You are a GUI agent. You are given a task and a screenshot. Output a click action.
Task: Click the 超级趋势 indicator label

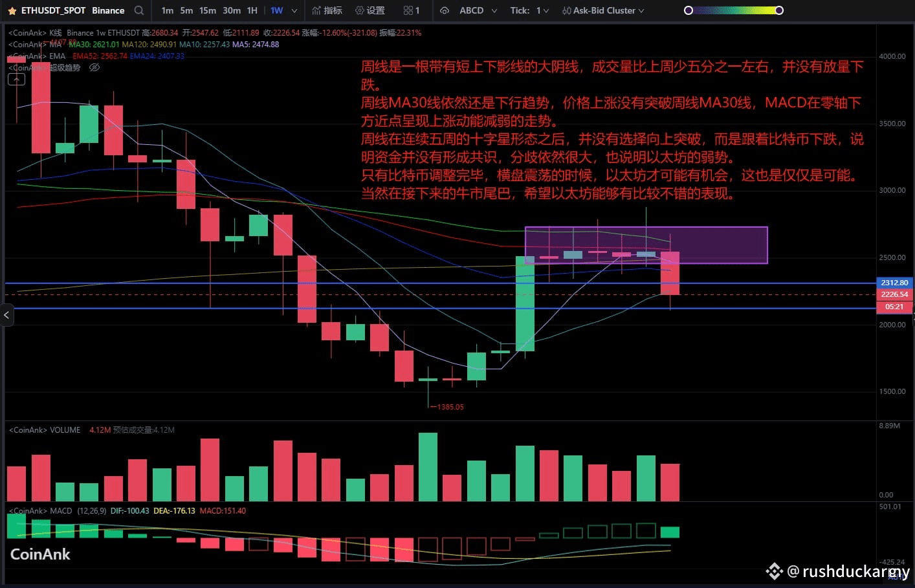[65, 68]
